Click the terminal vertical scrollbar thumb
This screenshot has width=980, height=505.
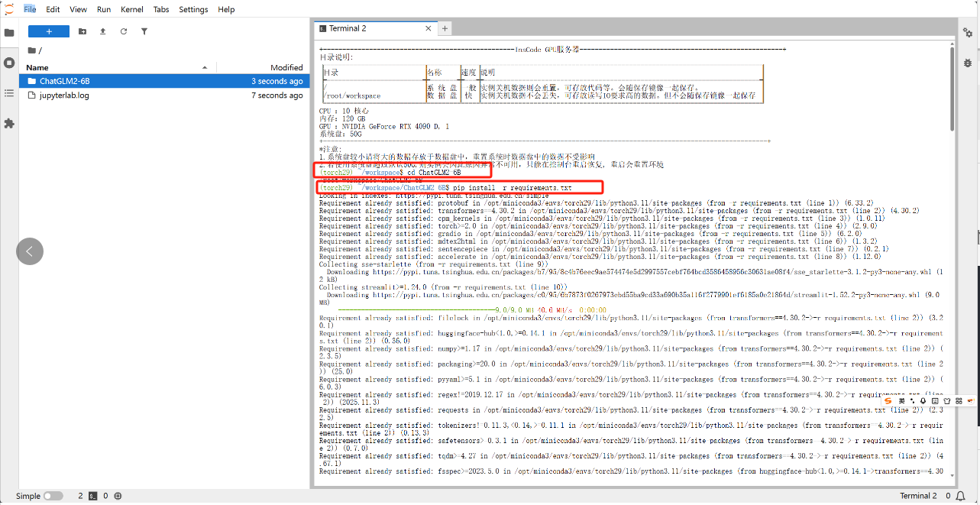point(951,89)
